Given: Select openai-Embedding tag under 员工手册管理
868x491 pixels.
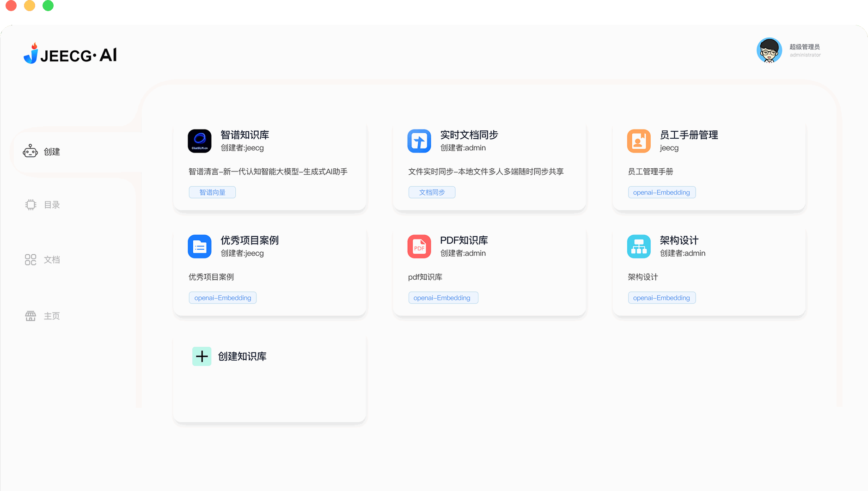Looking at the screenshot, I should (x=661, y=192).
